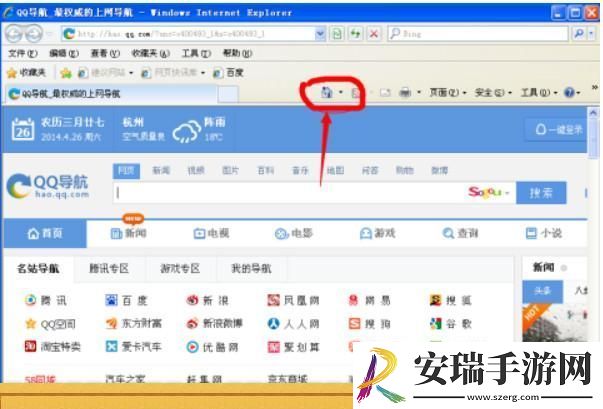Viewport: 603px width, 409px height.
Task: Open the 电影 navigation tab
Action: tap(294, 233)
